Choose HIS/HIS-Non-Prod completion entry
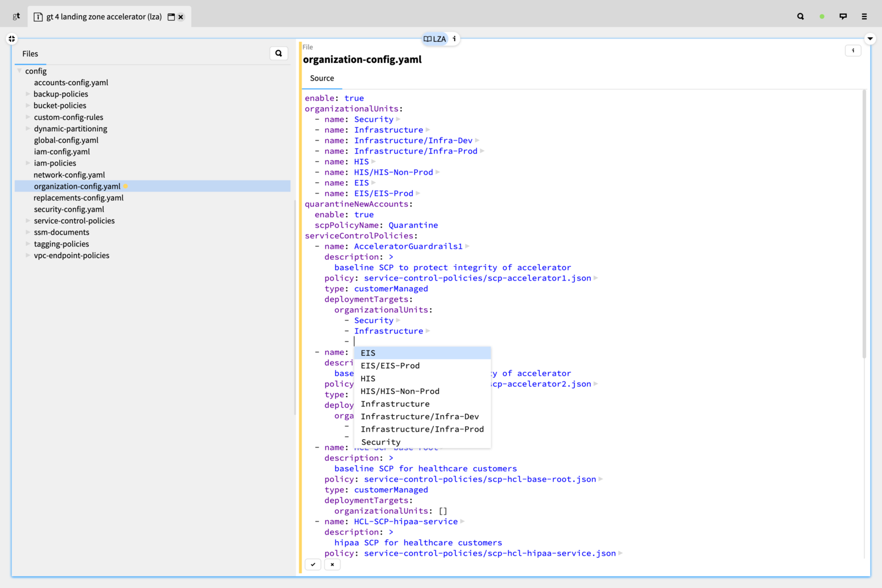The height and width of the screenshot is (588, 882). click(422, 391)
